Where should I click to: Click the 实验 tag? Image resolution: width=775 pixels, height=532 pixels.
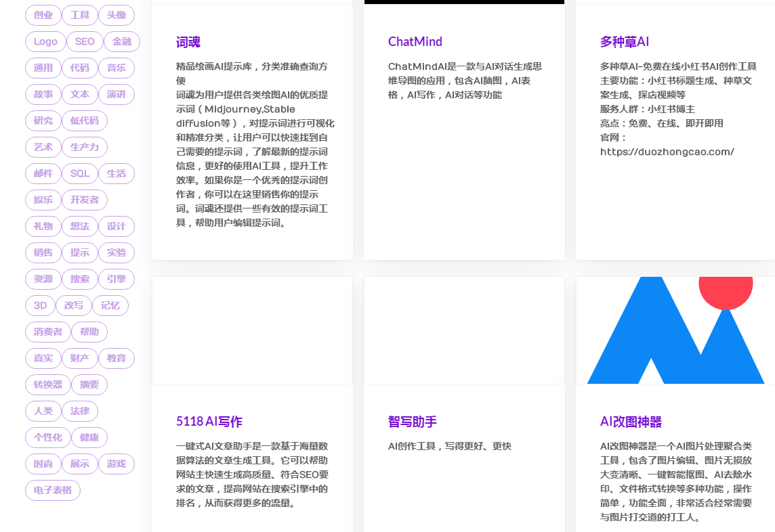117,252
